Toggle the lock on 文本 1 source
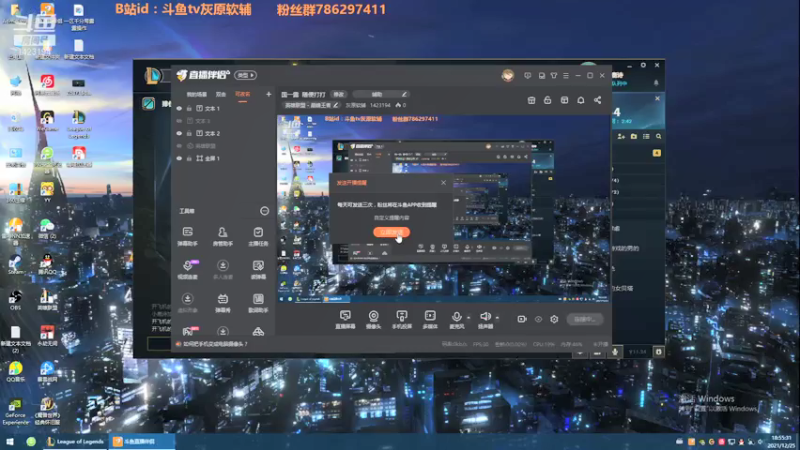Screen dimensions: 800x450 click(189, 109)
